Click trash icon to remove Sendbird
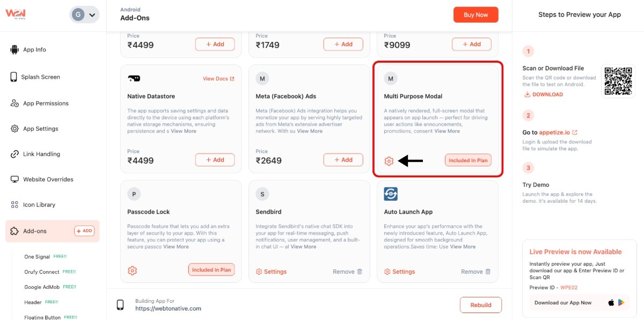 pos(360,272)
